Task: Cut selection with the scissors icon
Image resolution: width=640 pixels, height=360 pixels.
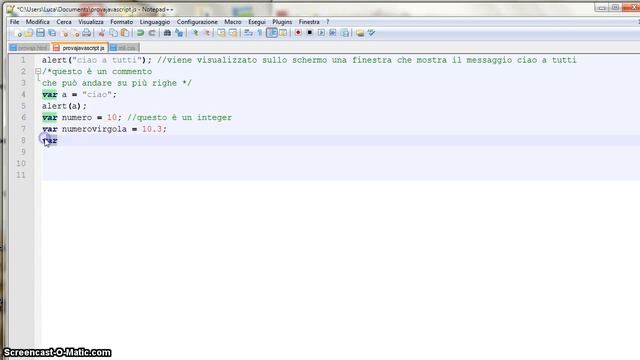Action: coord(102,33)
